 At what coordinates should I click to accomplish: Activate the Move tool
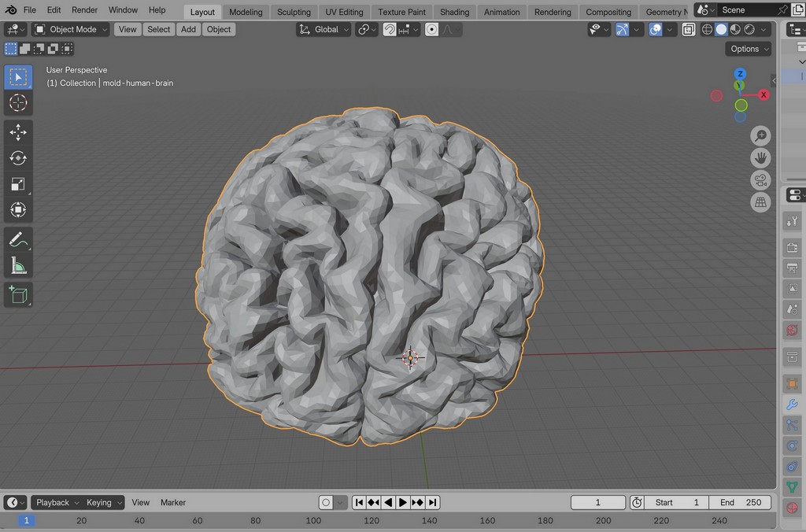tap(18, 132)
